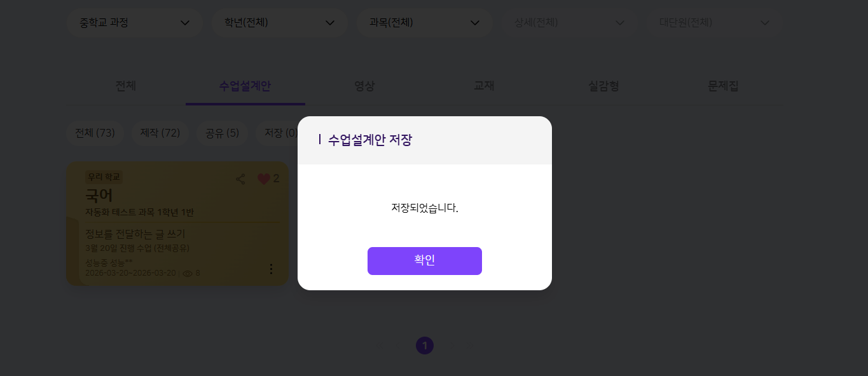The width and height of the screenshot is (868, 376).
Task: Filter by 제작 (72) chip
Action: click(160, 133)
